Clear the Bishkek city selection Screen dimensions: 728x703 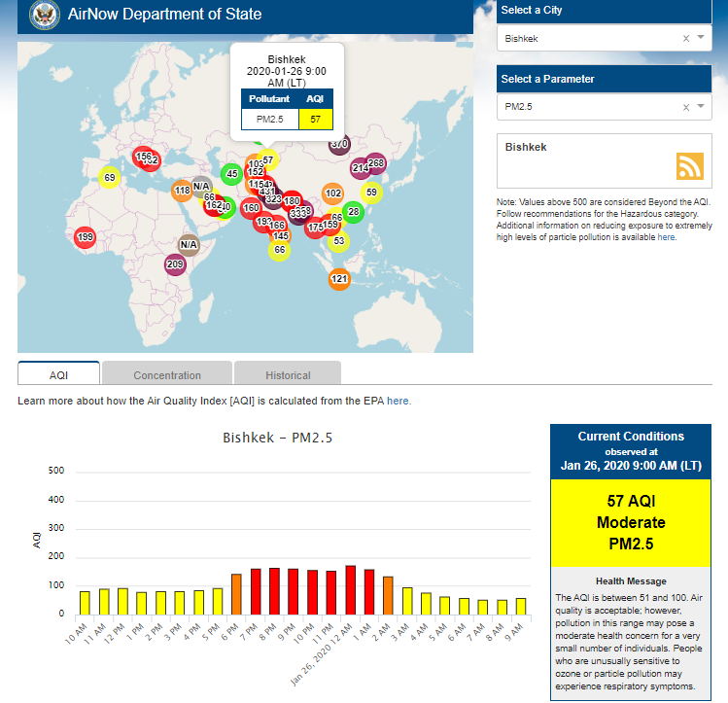pyautogui.click(x=685, y=39)
